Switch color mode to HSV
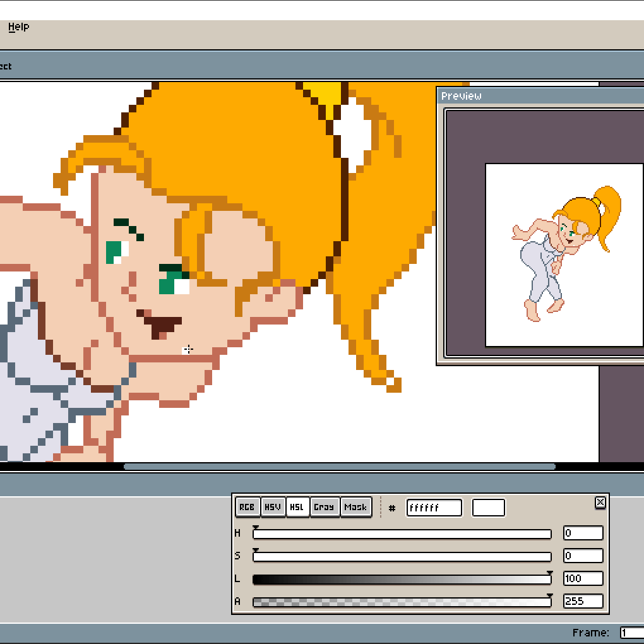The height and width of the screenshot is (644, 644). pos(273,507)
